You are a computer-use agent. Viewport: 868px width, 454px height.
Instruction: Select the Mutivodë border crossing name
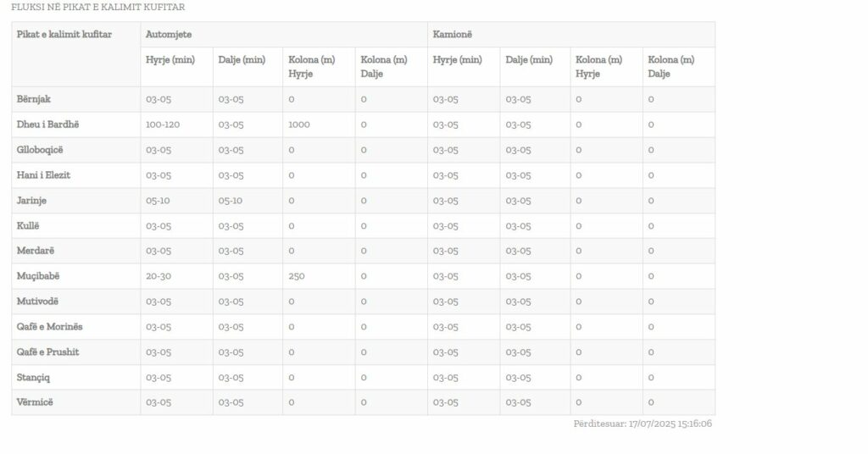[x=38, y=302]
